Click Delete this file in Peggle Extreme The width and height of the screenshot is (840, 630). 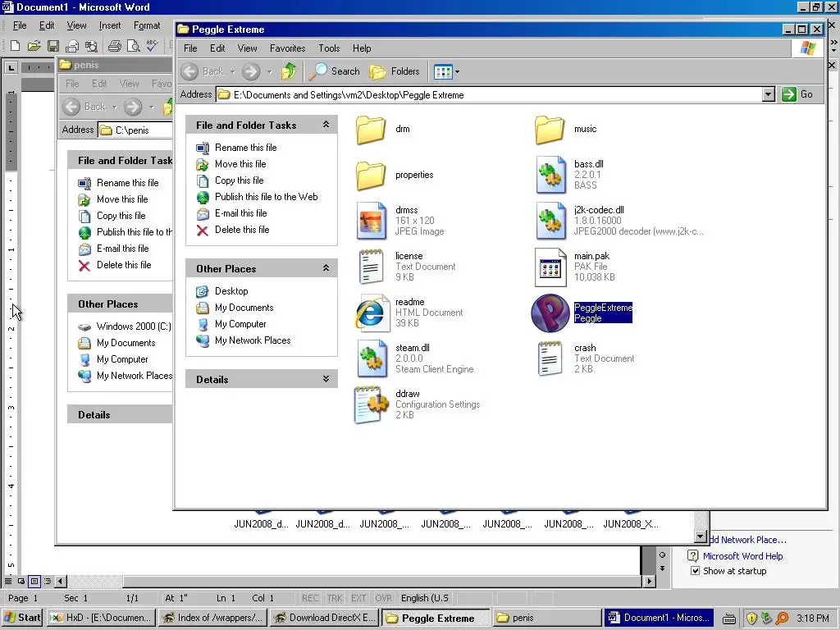click(x=242, y=230)
